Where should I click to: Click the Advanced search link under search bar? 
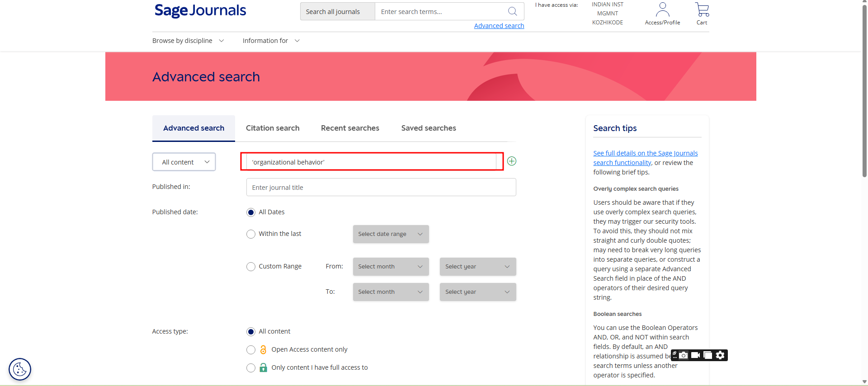tap(499, 26)
